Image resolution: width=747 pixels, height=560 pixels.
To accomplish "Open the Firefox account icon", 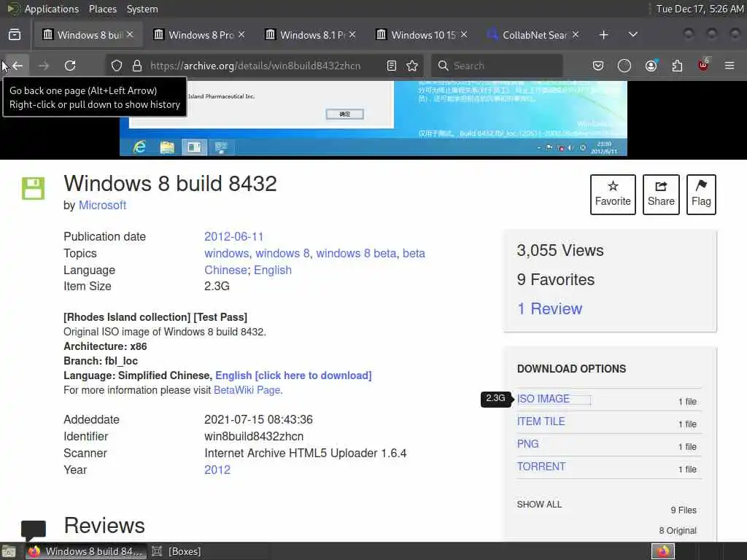I will [x=651, y=66].
